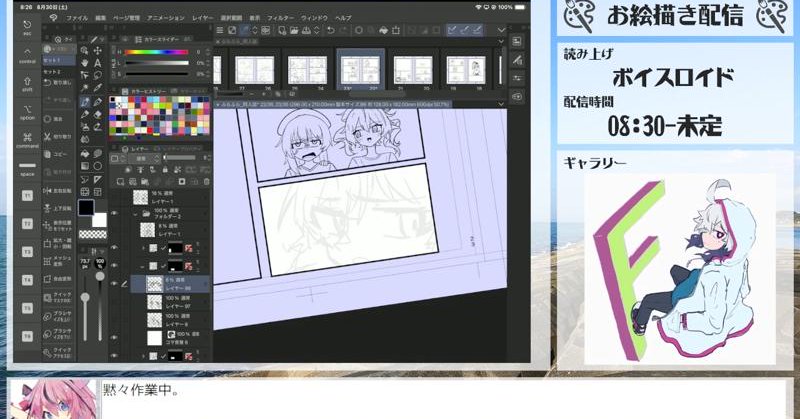Select the Ruler tool triangle icon

pos(97,179)
